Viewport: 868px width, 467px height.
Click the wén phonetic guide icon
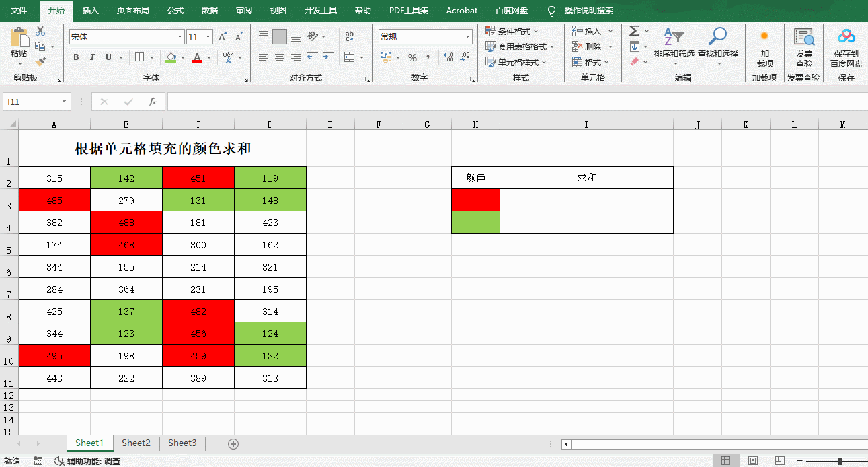tap(229, 57)
